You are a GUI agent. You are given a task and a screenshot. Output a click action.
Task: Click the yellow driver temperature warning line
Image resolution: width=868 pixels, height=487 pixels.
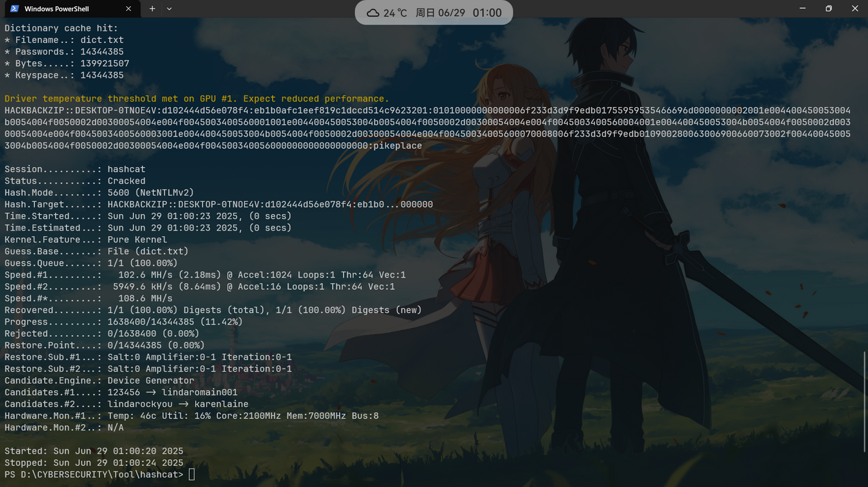(197, 99)
